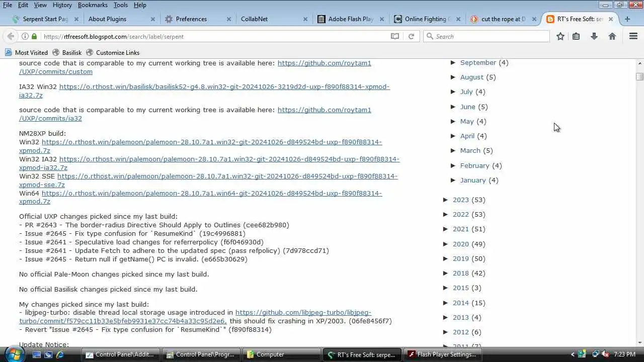Click the green padlock security icon

tap(34, 36)
